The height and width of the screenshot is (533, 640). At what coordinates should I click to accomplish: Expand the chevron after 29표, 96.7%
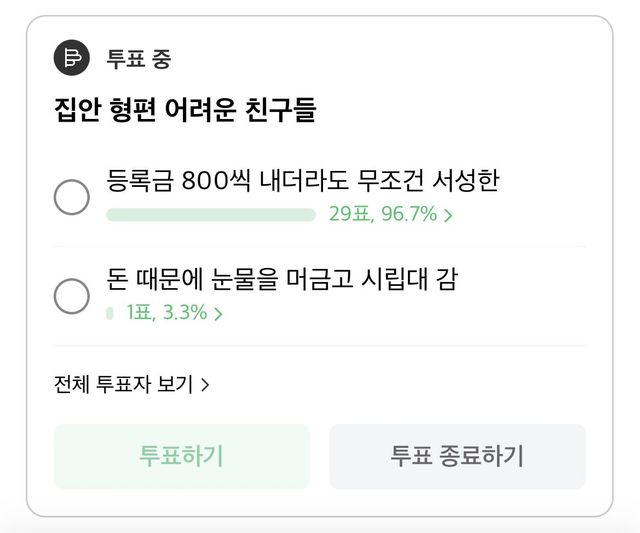click(x=448, y=215)
